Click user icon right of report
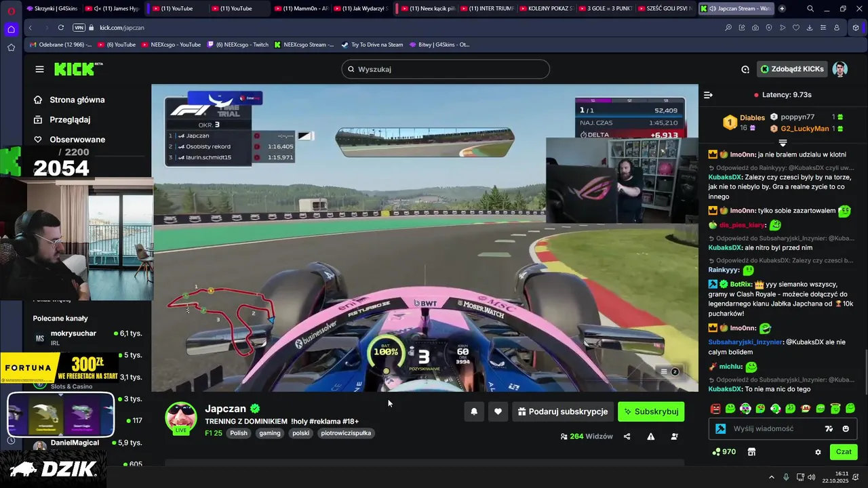Image resolution: width=868 pixels, height=488 pixels. click(674, 436)
